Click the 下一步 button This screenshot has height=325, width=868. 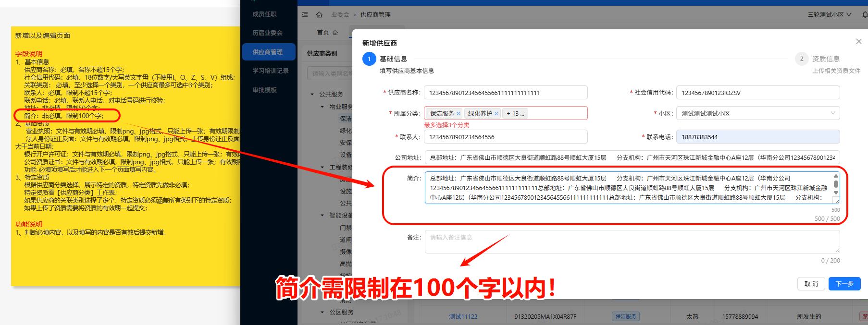click(x=844, y=284)
